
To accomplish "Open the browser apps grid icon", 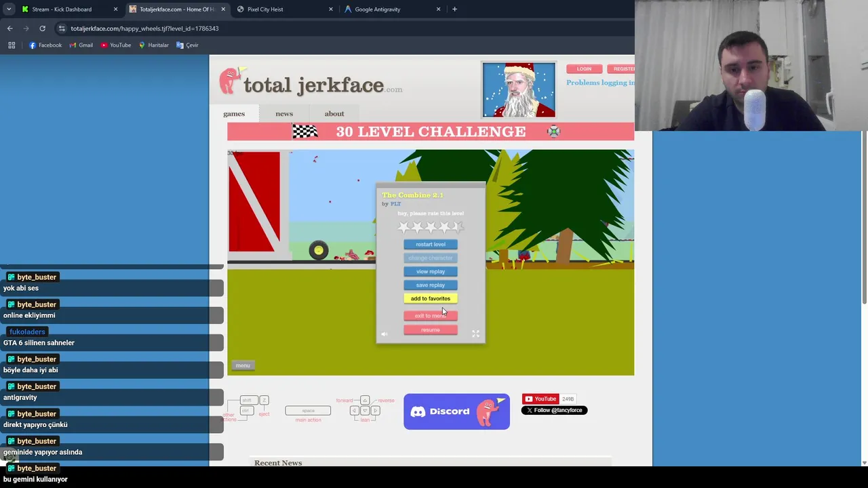I will coord(12,45).
